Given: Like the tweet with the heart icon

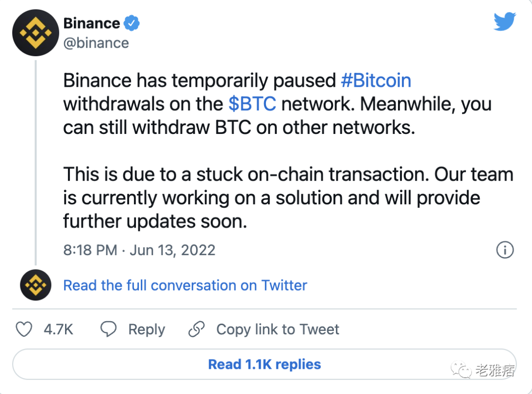Looking at the screenshot, I should coord(24,329).
